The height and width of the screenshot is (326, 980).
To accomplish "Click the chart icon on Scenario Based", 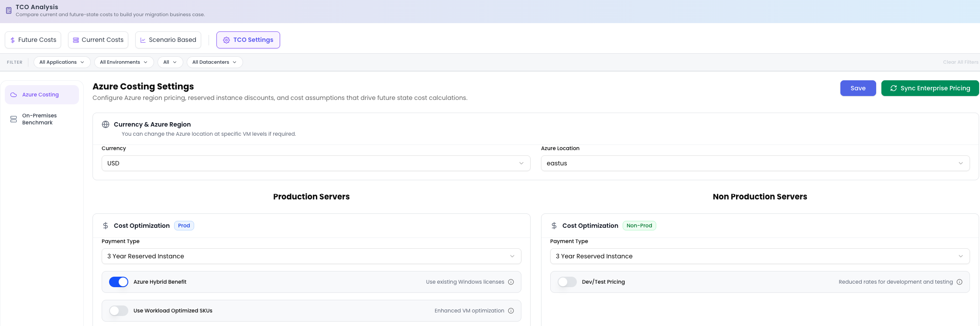I will (143, 40).
